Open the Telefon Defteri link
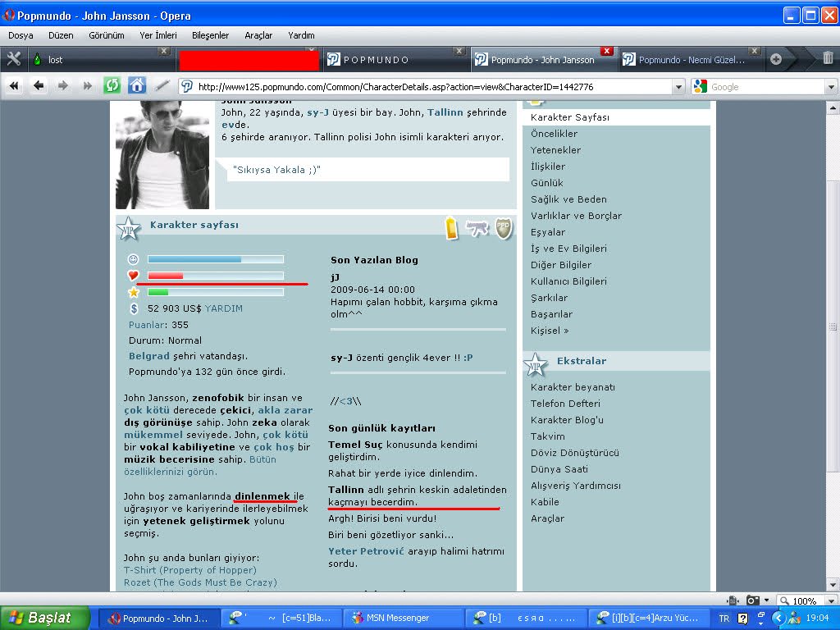840x630 pixels. pos(565,404)
